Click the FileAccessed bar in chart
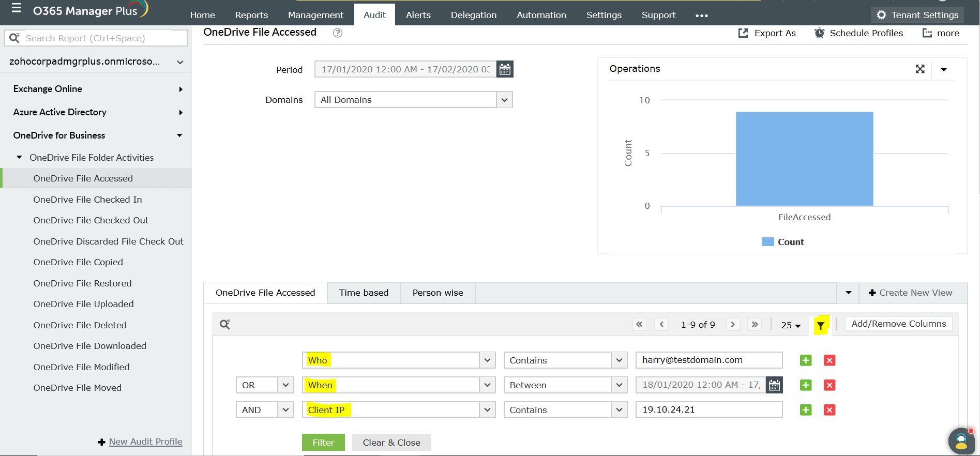980x456 pixels. click(x=805, y=159)
